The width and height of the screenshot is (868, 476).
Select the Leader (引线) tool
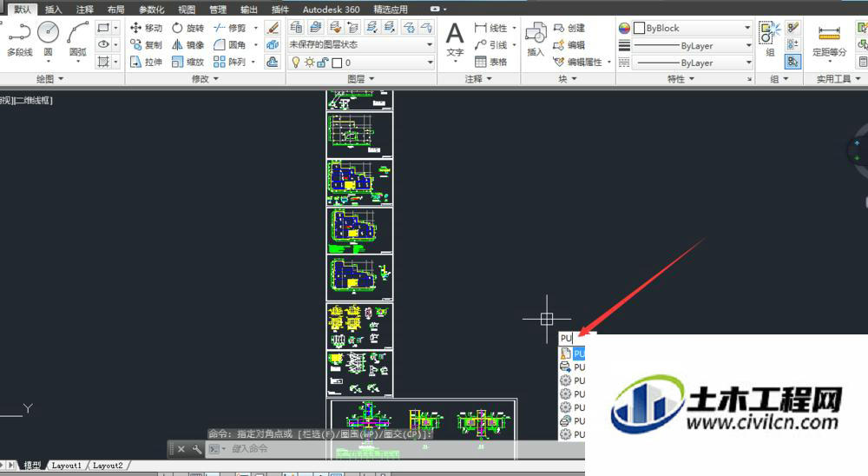(491, 45)
